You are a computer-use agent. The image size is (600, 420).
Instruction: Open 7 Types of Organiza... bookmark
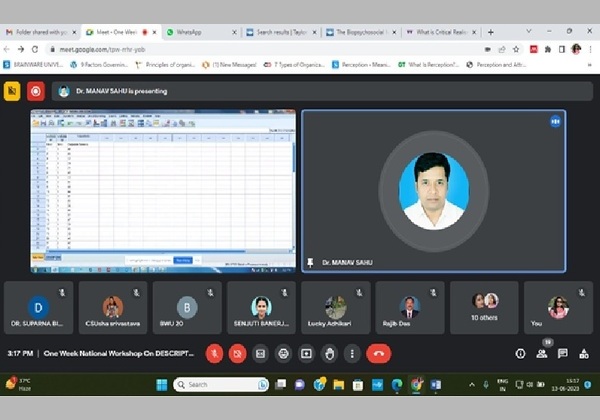pos(294,65)
